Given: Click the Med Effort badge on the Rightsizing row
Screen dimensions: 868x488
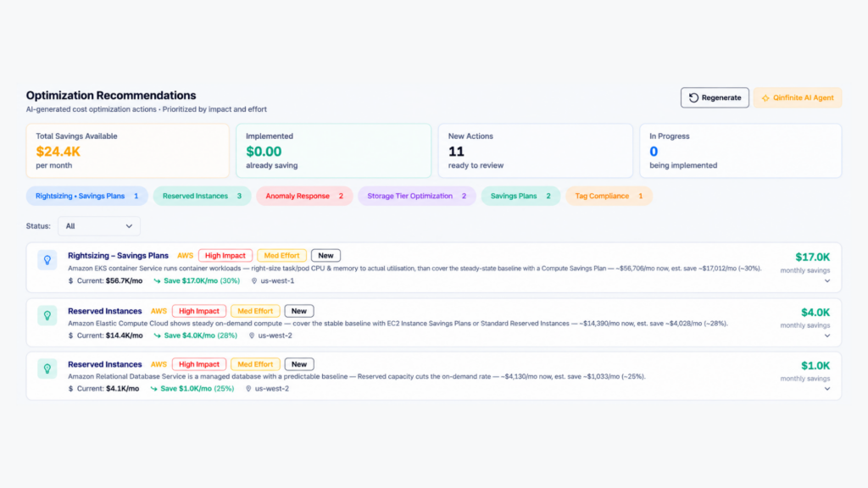Looking at the screenshot, I should point(281,256).
